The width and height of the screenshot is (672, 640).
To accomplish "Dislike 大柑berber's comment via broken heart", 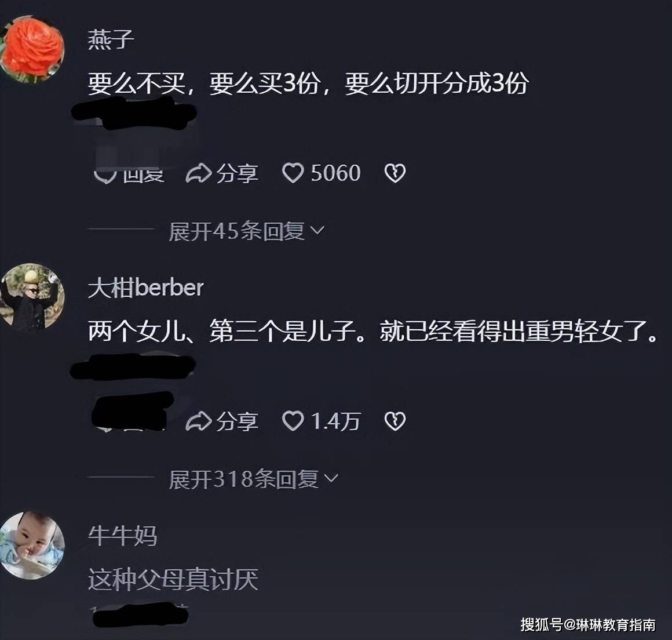I will pos(395,421).
